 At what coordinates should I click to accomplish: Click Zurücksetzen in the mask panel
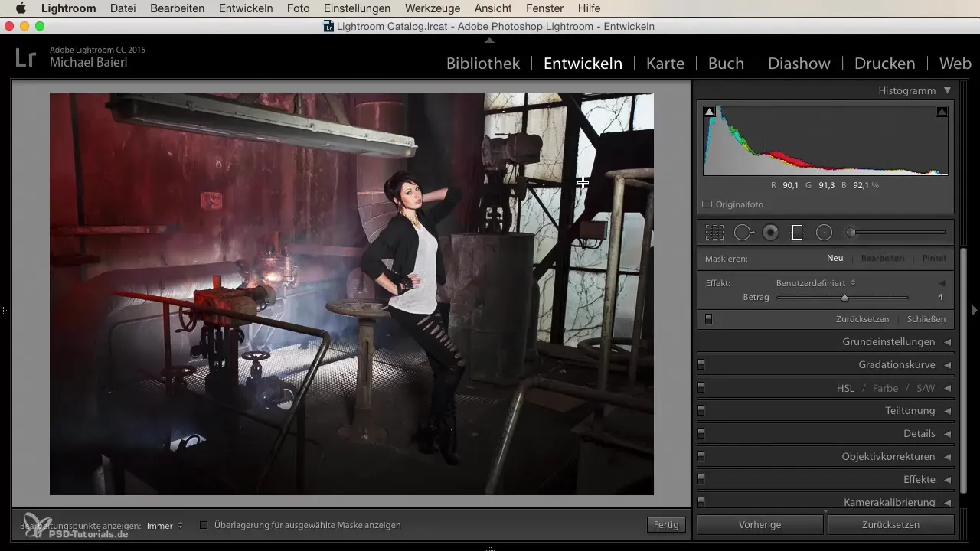[862, 319]
